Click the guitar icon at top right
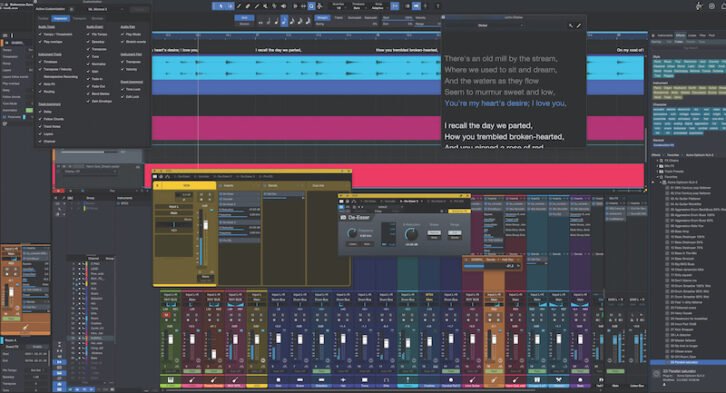The image size is (726, 393). (x=699, y=6)
